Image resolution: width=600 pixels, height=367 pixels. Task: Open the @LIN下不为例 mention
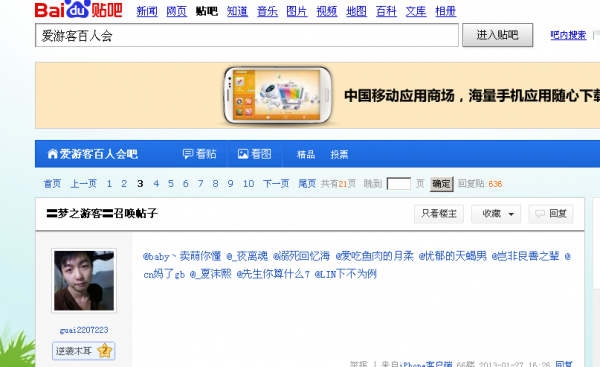(x=346, y=274)
